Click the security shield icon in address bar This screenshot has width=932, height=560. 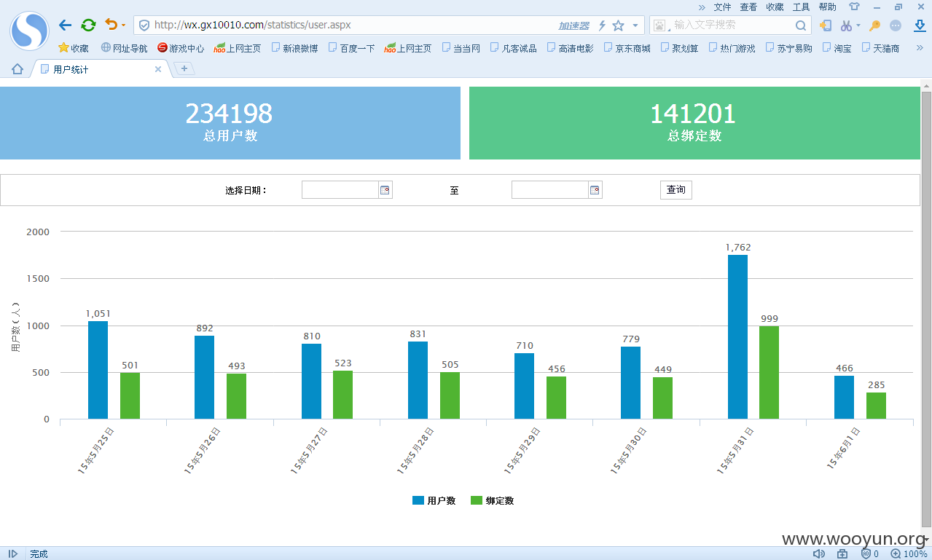[144, 25]
